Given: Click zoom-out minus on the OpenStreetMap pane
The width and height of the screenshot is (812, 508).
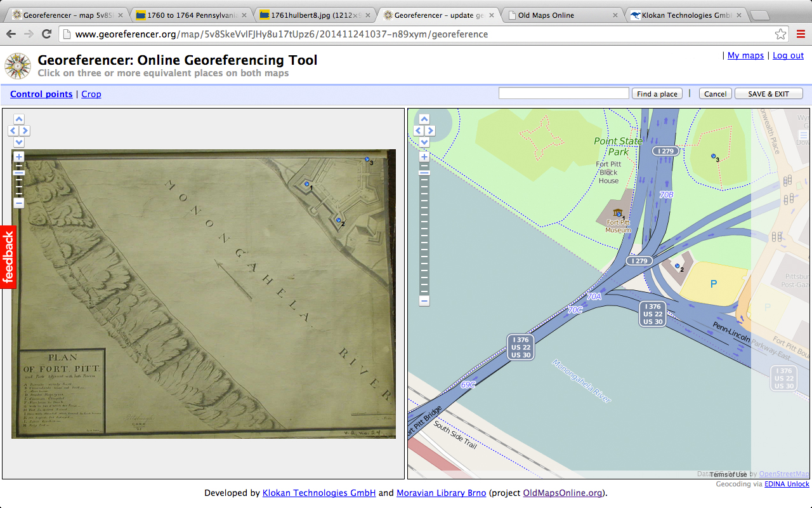Looking at the screenshot, I should (424, 301).
